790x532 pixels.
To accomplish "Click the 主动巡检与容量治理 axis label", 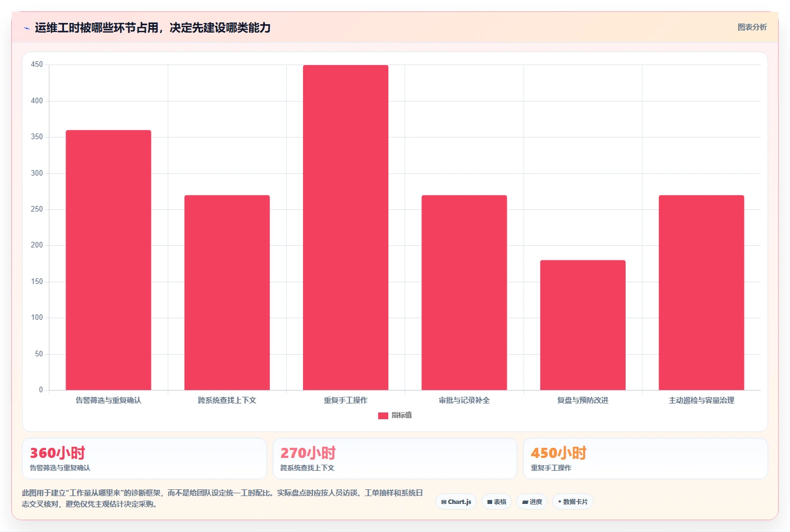I will pos(701,400).
